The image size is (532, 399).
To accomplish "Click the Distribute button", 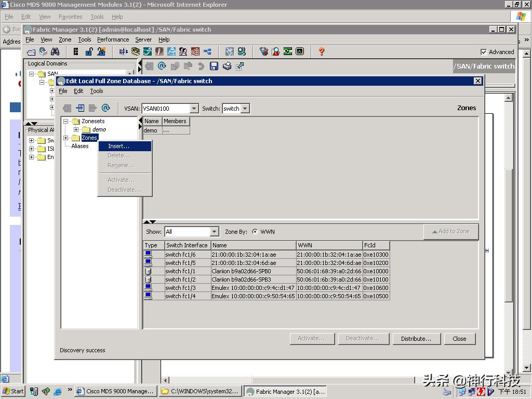I will [416, 339].
